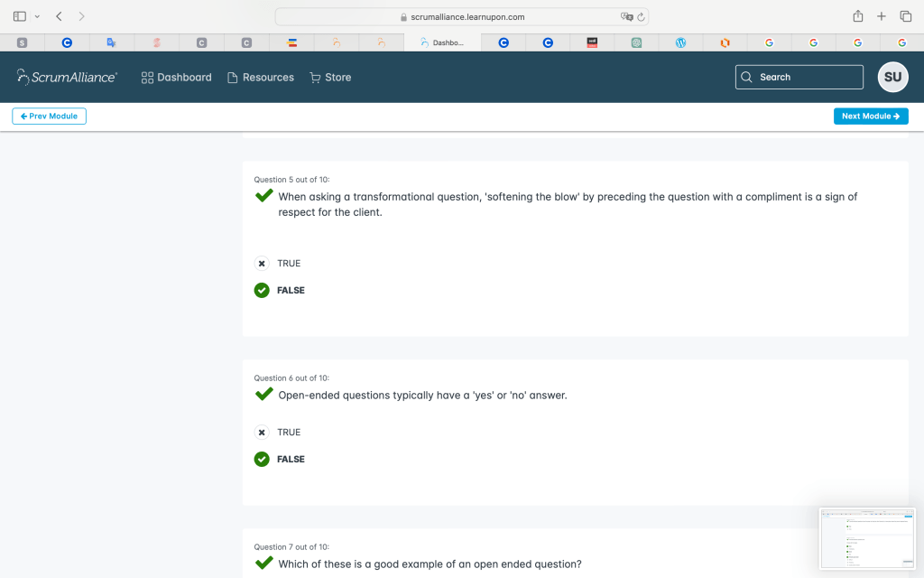Choose FALSE for the open-ended question
The image size is (924, 578).
262,460
